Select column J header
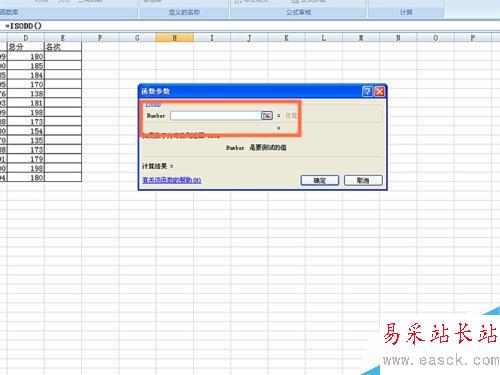 (x=249, y=38)
